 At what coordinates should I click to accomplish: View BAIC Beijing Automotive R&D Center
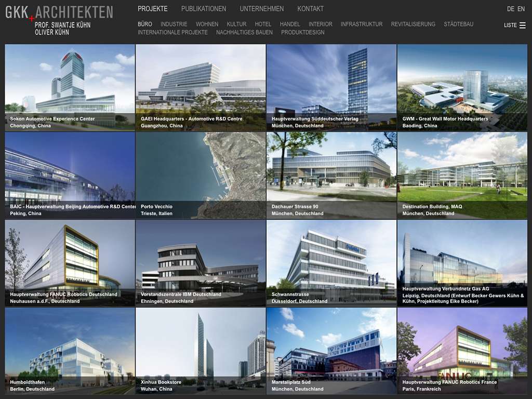click(x=70, y=176)
